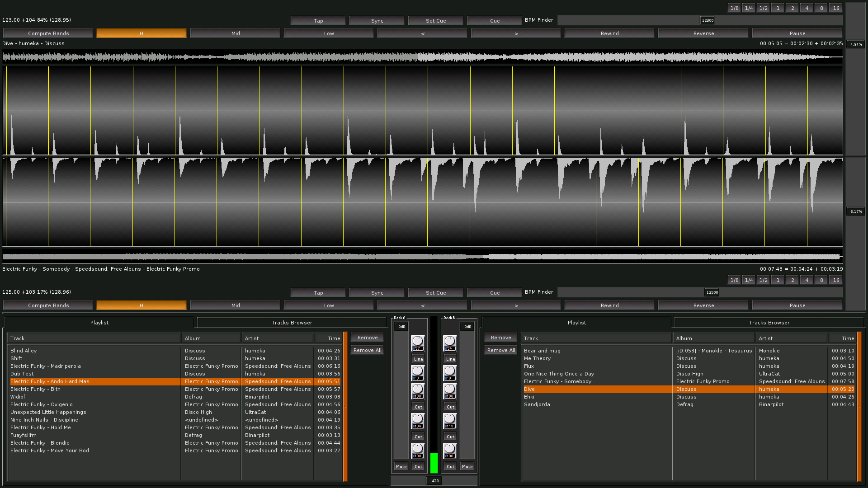The image size is (868, 488).
Task: Mute Deck A in the mixer
Action: coord(401,466)
